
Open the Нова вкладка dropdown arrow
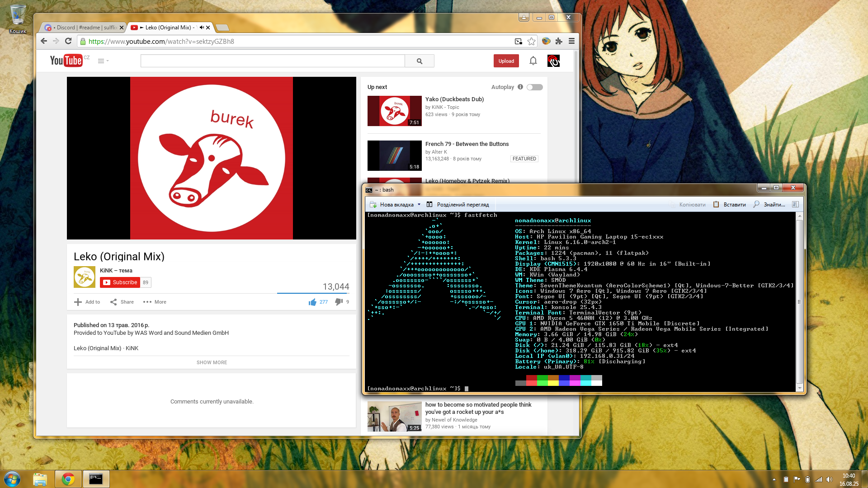(419, 204)
